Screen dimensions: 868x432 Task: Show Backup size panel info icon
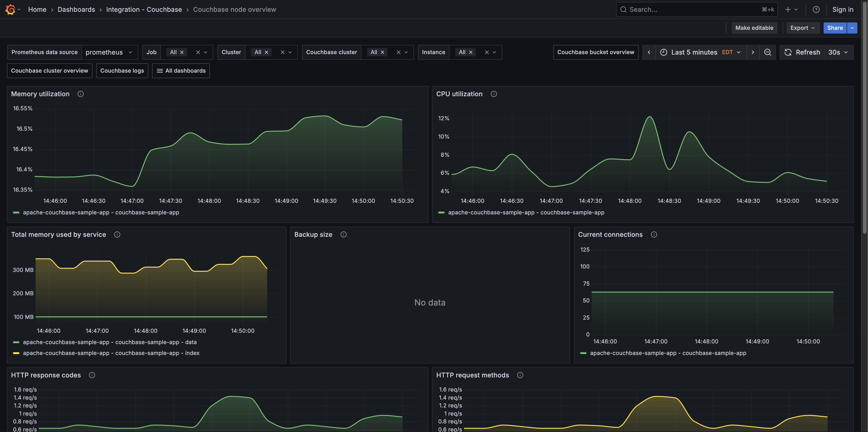(x=343, y=235)
